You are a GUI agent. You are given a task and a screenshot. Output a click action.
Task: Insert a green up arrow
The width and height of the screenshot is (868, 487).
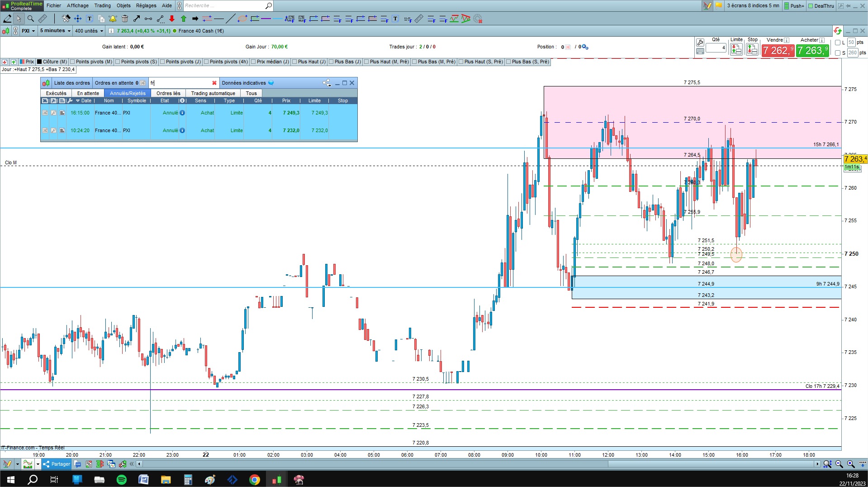tap(184, 19)
